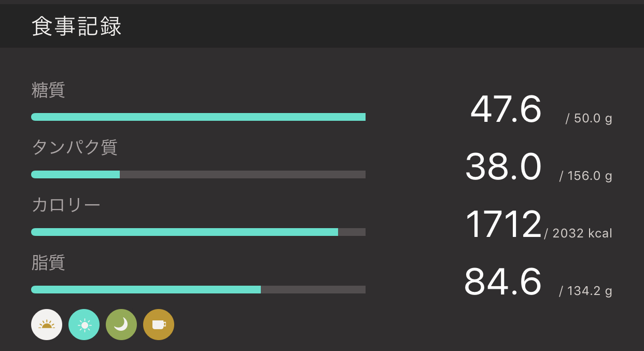Tap the 47.6 carbohydrate value
This screenshot has height=351, width=644.
[x=506, y=109]
